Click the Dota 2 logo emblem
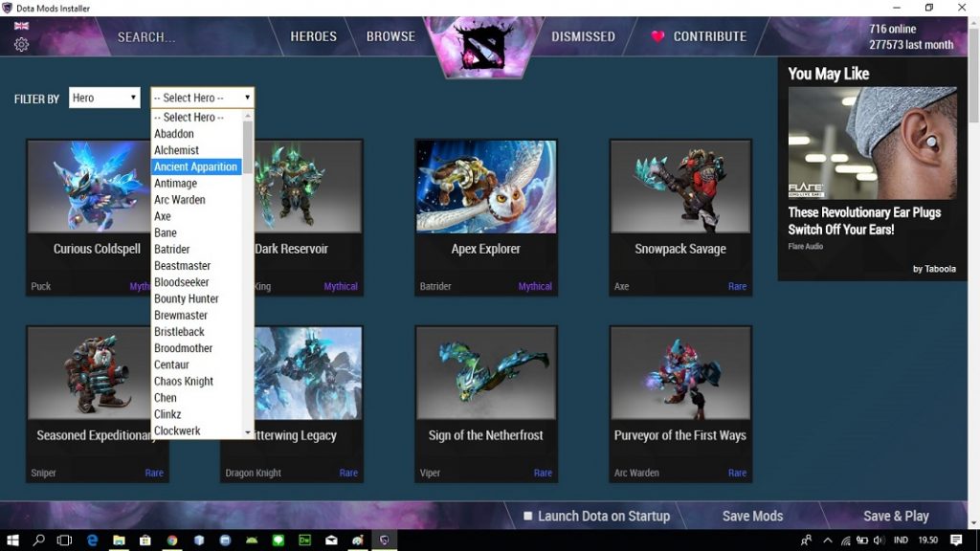 tap(482, 49)
